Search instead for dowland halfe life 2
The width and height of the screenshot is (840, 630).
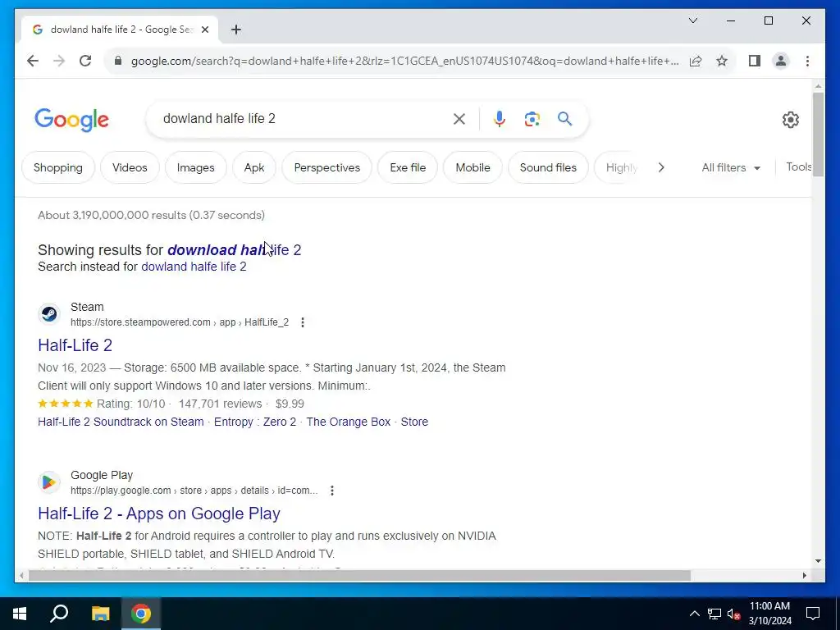[x=194, y=267]
